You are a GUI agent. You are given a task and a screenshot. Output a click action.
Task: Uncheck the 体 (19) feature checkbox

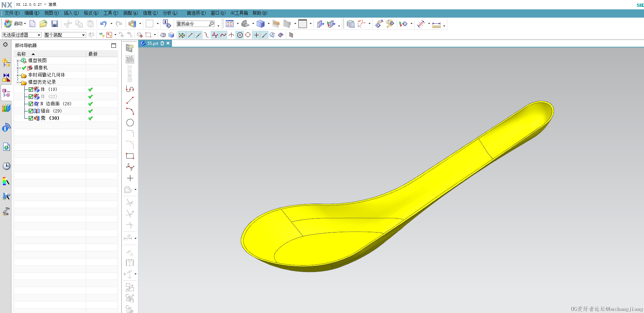click(31, 89)
